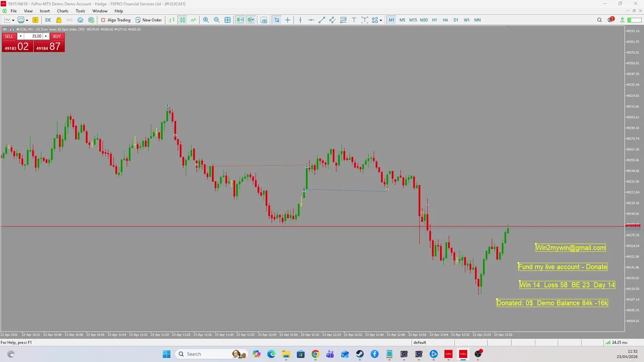Draw a vertical line
Image resolution: width=644 pixels, height=362 pixels.
[x=300, y=20]
